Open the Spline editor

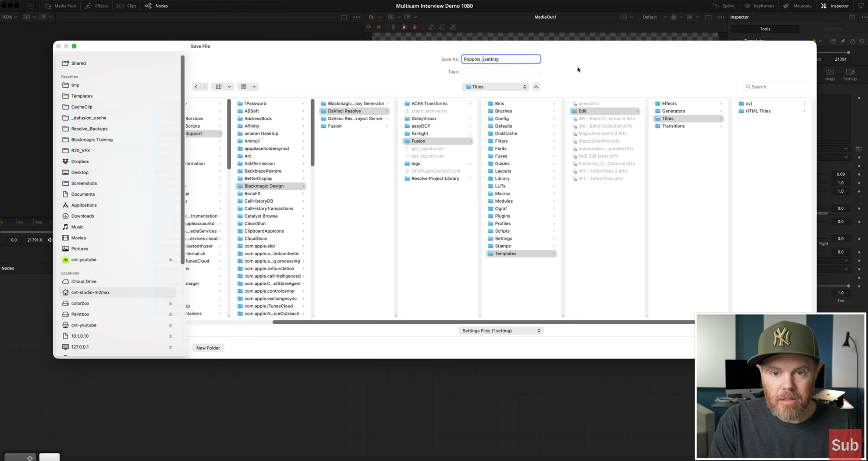pos(723,6)
